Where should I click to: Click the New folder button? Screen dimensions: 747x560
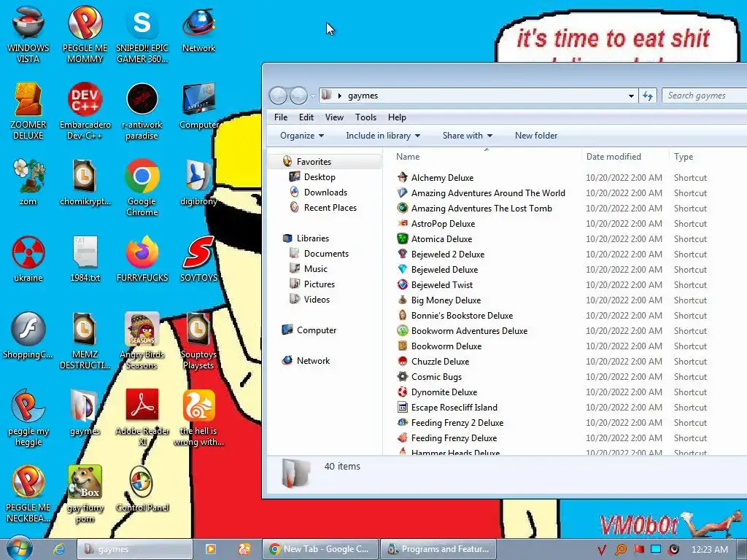(536, 136)
